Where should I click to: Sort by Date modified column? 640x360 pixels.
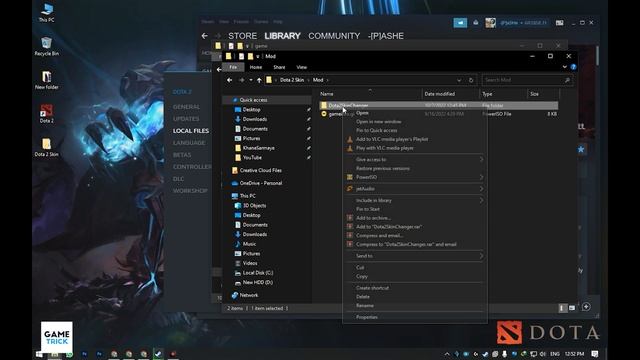point(440,94)
